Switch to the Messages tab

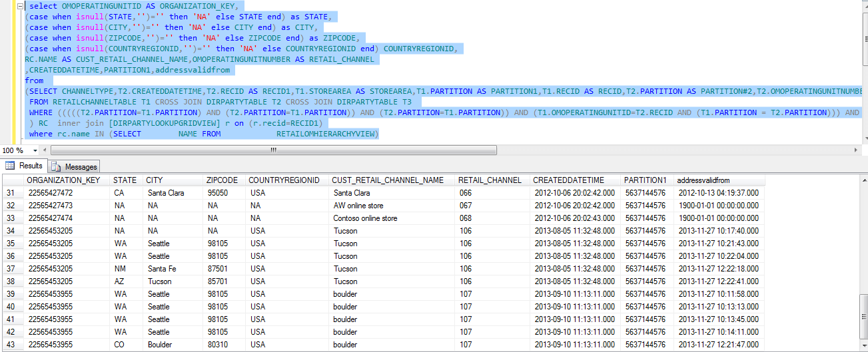pyautogui.click(x=75, y=166)
